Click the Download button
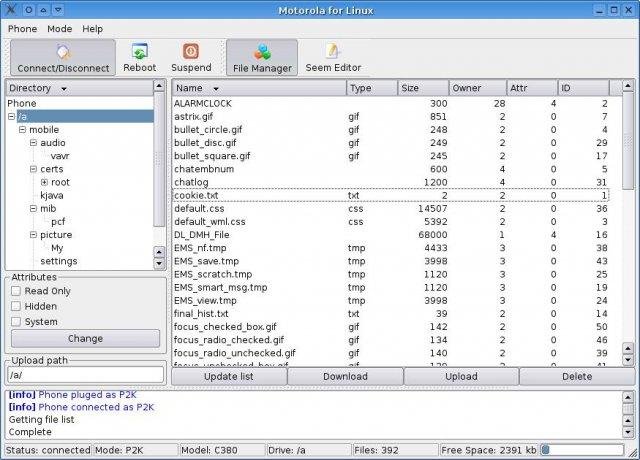Viewport: 640px width, 460px height. pos(345,376)
